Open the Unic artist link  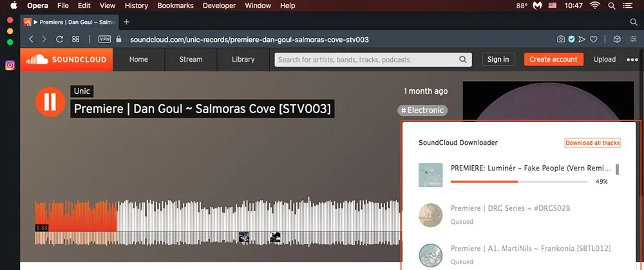(82, 91)
